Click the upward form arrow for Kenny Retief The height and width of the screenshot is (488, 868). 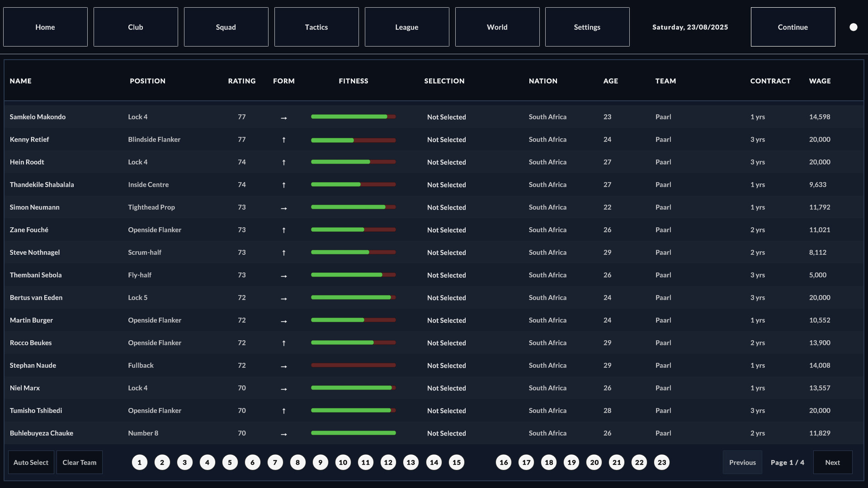click(x=284, y=140)
